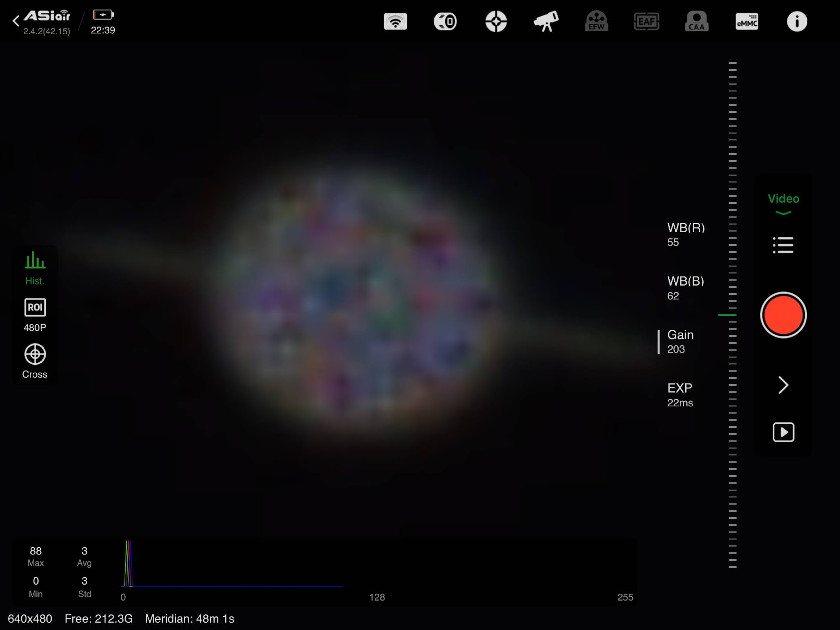Open the CAA rotator icon

[696, 21]
